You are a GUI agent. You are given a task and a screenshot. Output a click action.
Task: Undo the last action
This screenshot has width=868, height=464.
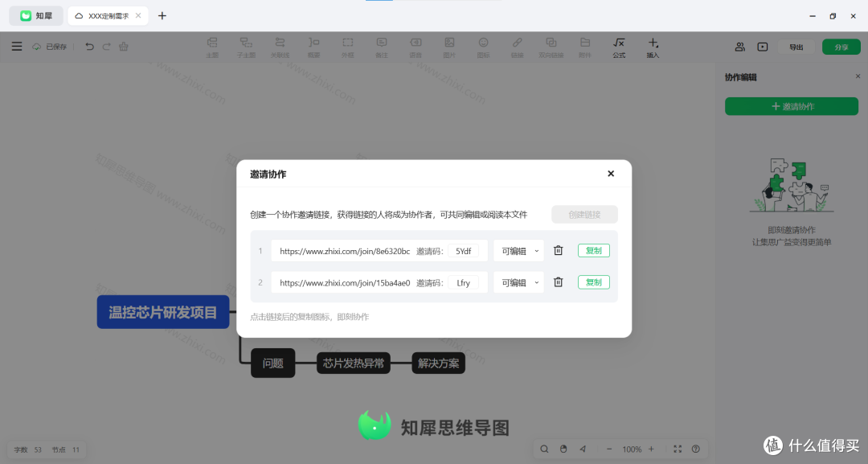(89, 47)
